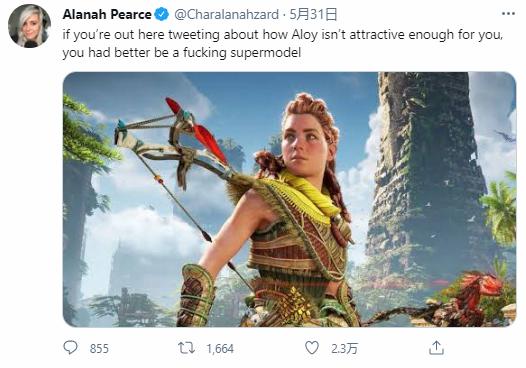The height and width of the screenshot is (368, 526).
Task: Open the @Charalanahzard handle link
Action: pyautogui.click(x=226, y=14)
